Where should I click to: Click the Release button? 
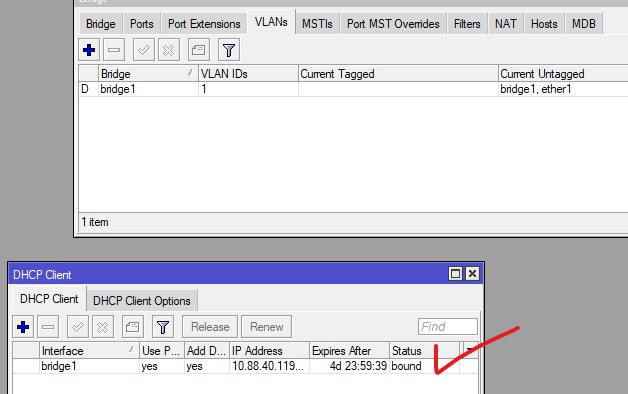(x=210, y=327)
